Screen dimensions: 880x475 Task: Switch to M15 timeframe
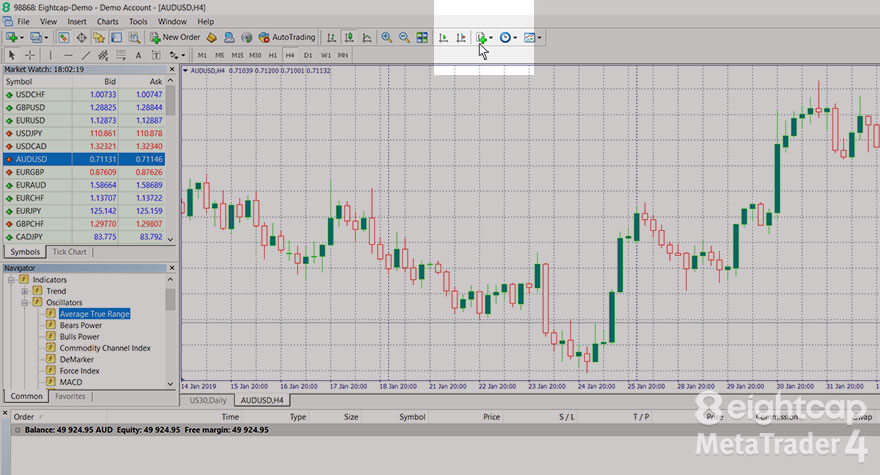pos(237,55)
